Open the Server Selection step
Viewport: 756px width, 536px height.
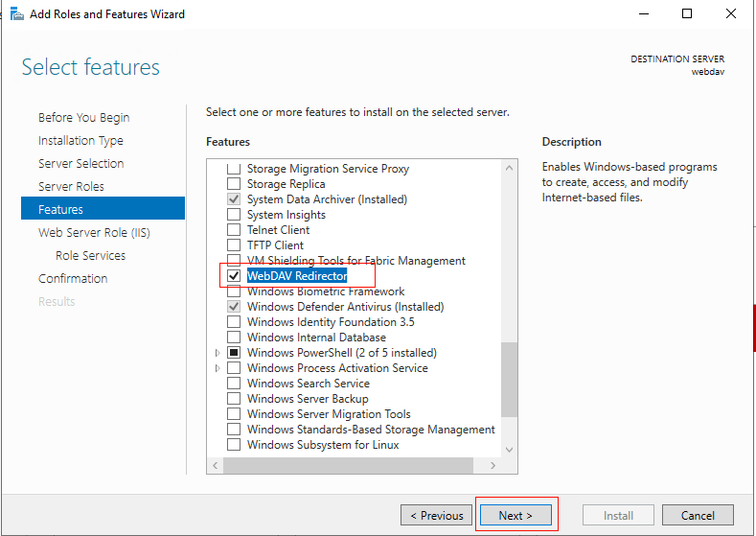coord(81,164)
